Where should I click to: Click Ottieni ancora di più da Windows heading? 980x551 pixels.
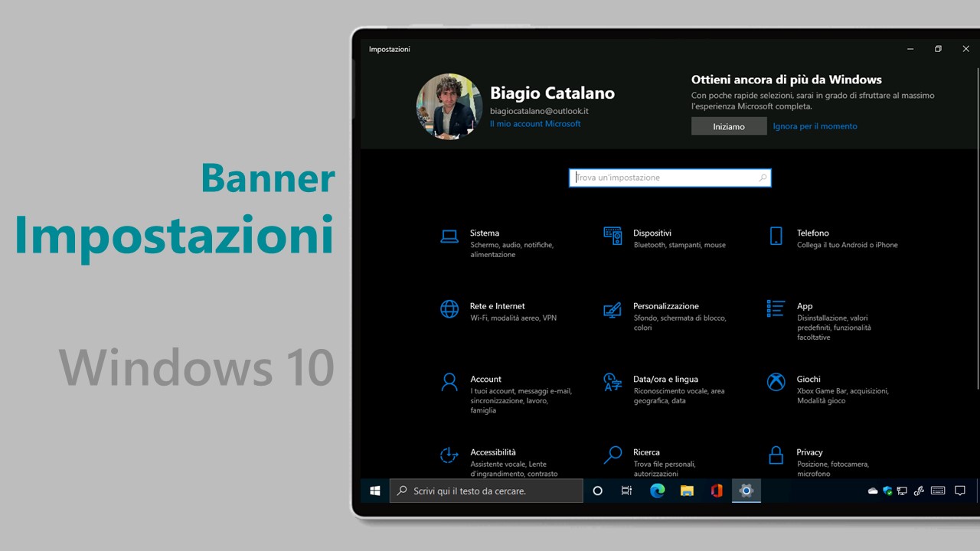786,80
